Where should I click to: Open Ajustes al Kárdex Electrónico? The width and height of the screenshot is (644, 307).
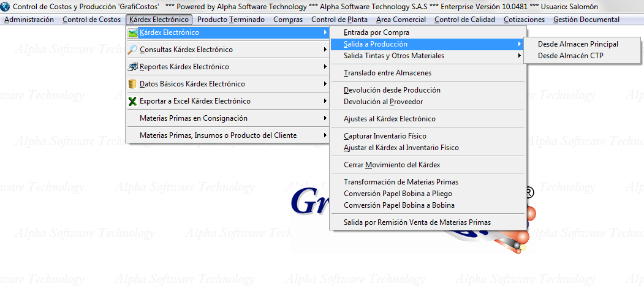point(389,119)
